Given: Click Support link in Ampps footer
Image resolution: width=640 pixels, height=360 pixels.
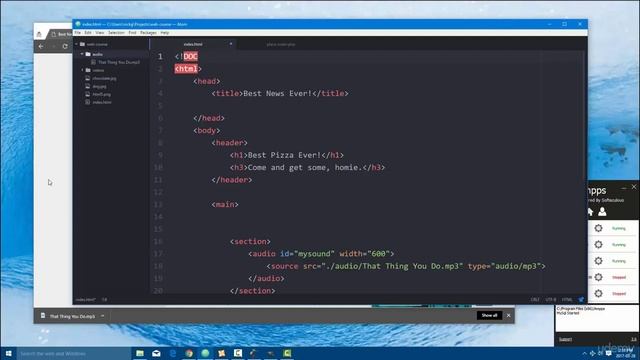Looking at the screenshot, I should [565, 340].
